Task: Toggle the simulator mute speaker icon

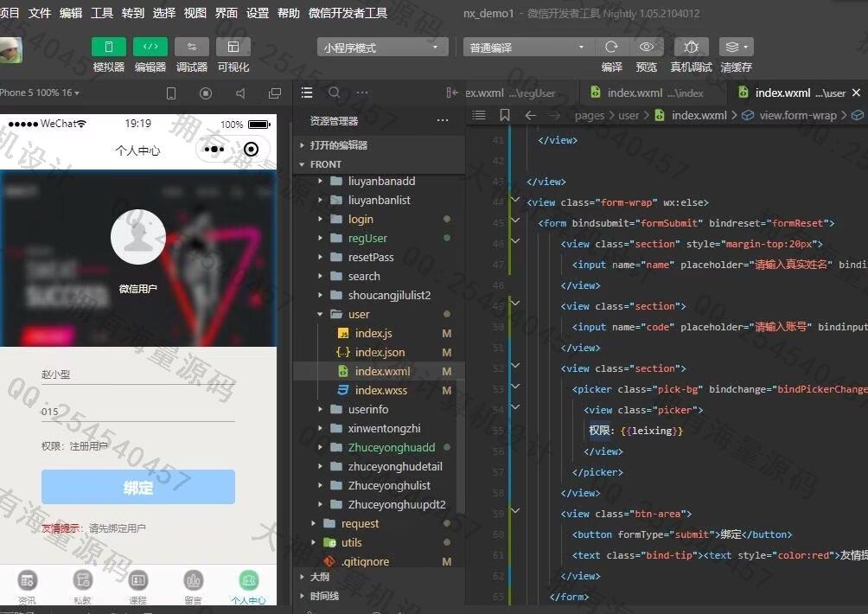Action: tap(240, 93)
